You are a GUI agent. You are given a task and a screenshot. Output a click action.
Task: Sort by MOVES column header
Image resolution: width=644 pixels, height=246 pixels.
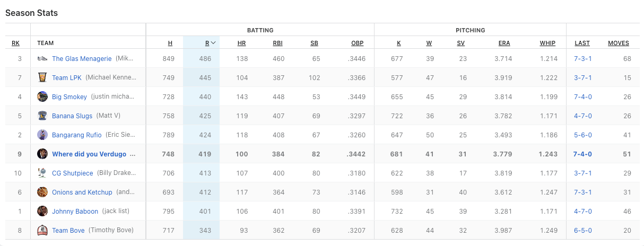pos(619,43)
